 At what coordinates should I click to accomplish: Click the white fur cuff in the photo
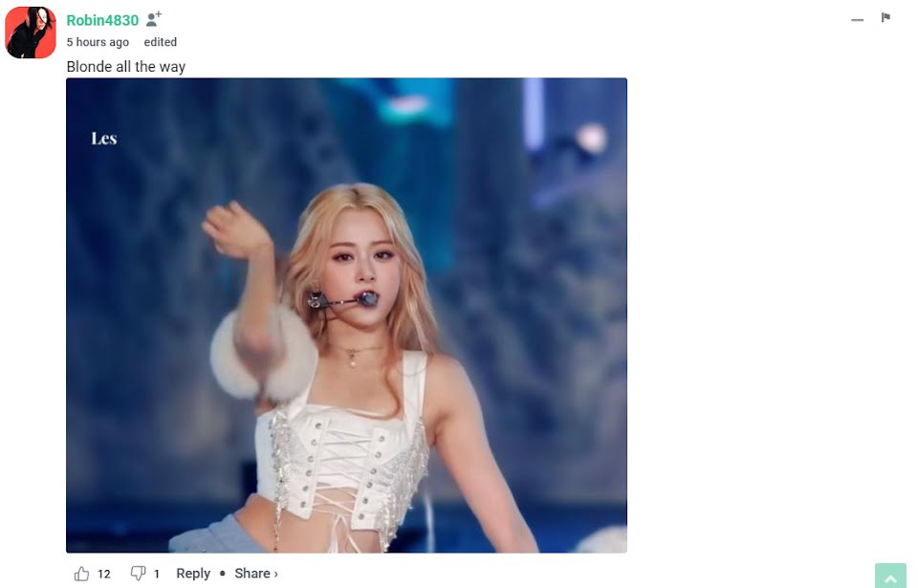pos(264,355)
